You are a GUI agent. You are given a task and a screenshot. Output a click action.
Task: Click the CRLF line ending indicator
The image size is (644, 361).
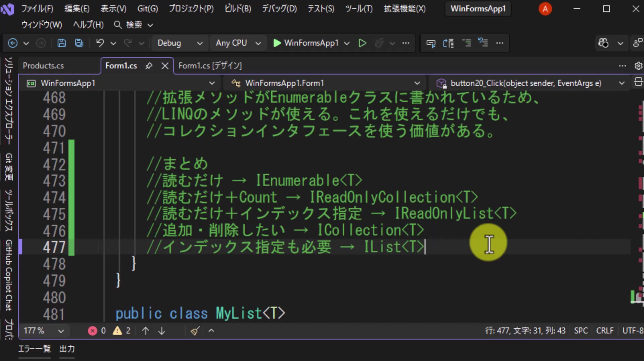click(604, 331)
